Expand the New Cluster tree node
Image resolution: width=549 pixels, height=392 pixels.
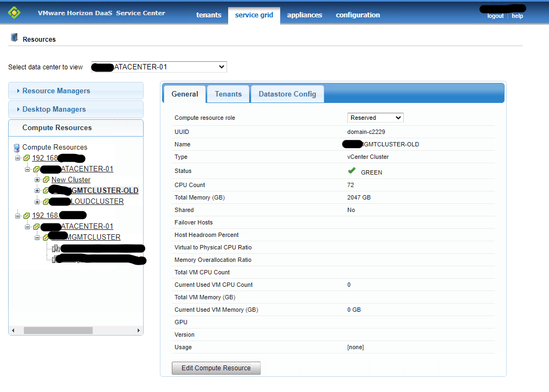click(37, 179)
